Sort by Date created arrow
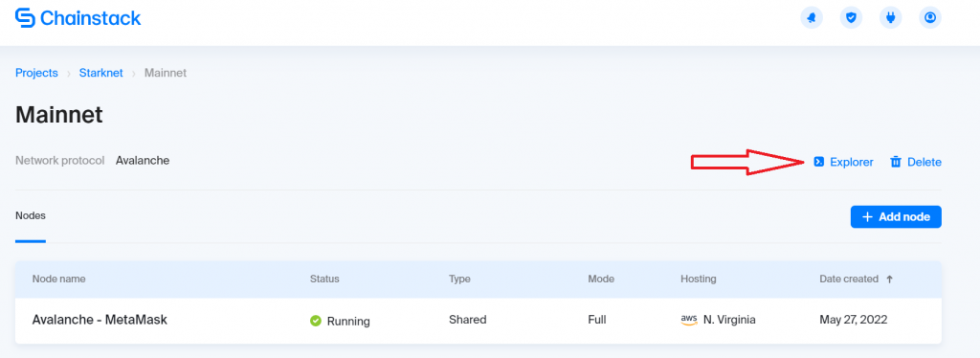 point(889,280)
